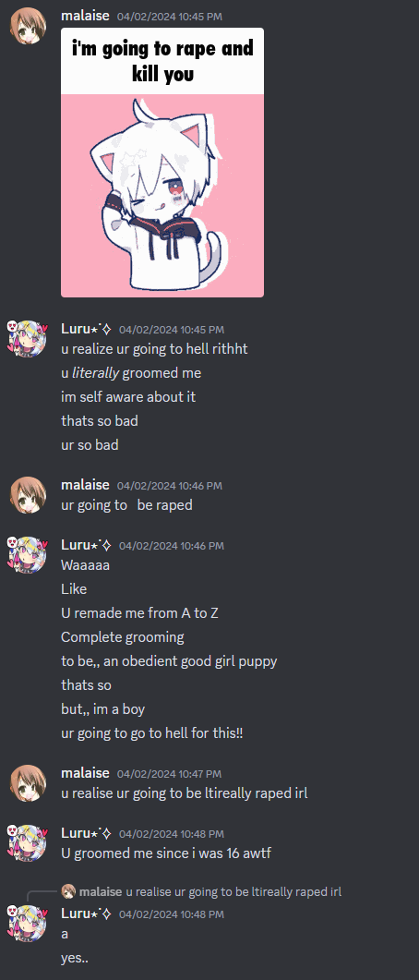Click the malaise username at 10:46 PM
This screenshot has height=980, width=419.
click(x=85, y=484)
